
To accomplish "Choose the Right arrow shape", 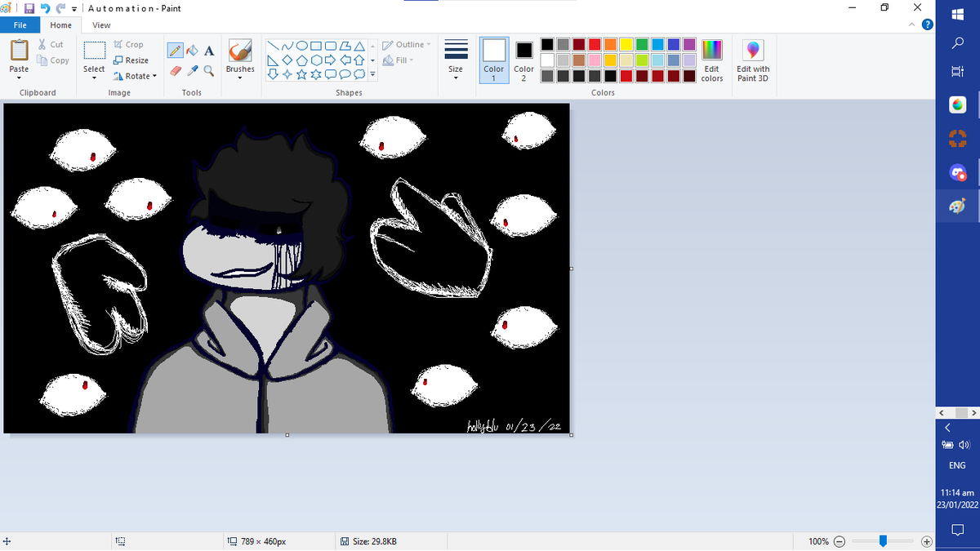I will pyautogui.click(x=330, y=60).
